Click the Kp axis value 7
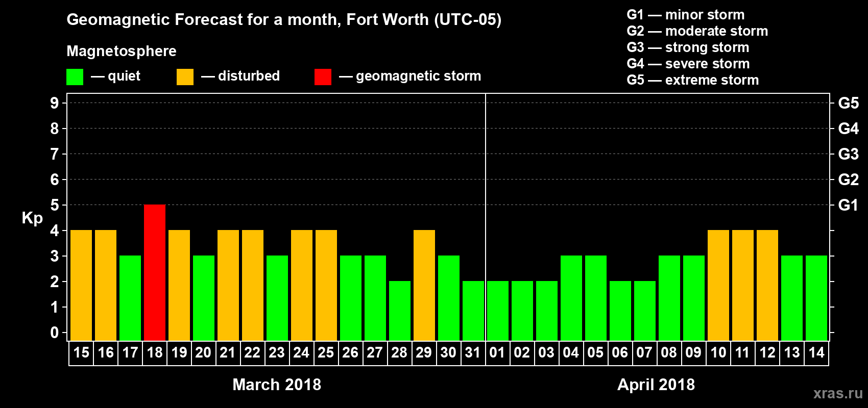The image size is (868, 408). [55, 154]
